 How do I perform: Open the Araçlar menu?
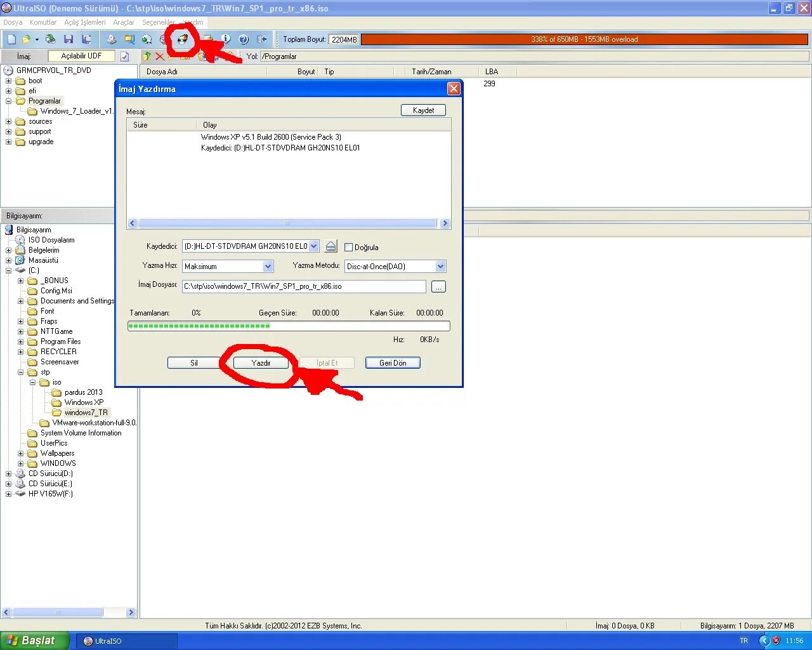click(124, 22)
